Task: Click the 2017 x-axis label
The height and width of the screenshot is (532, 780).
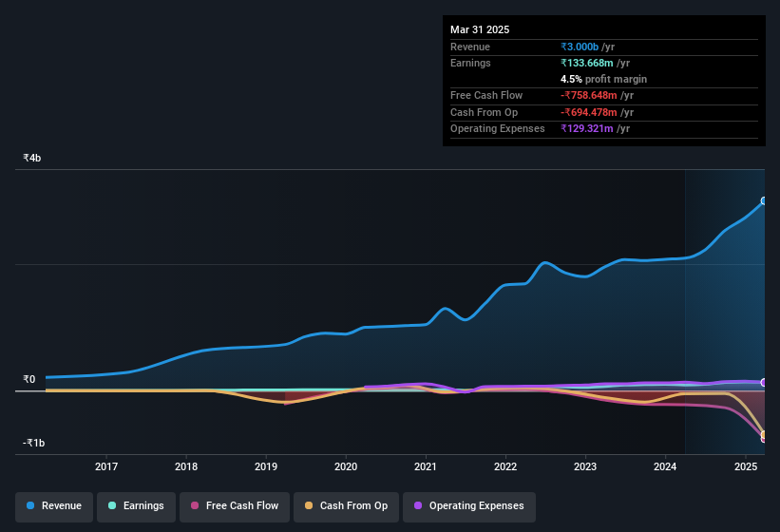Action: tap(106, 466)
